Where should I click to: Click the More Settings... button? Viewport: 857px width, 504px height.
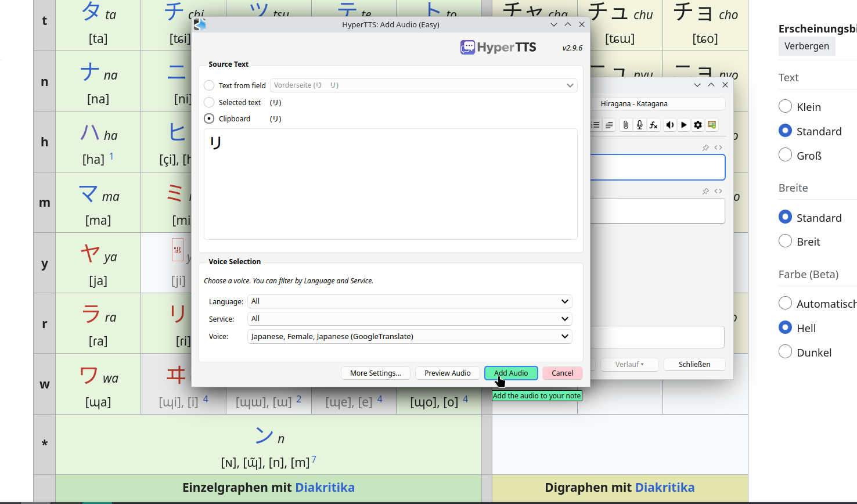pyautogui.click(x=375, y=373)
